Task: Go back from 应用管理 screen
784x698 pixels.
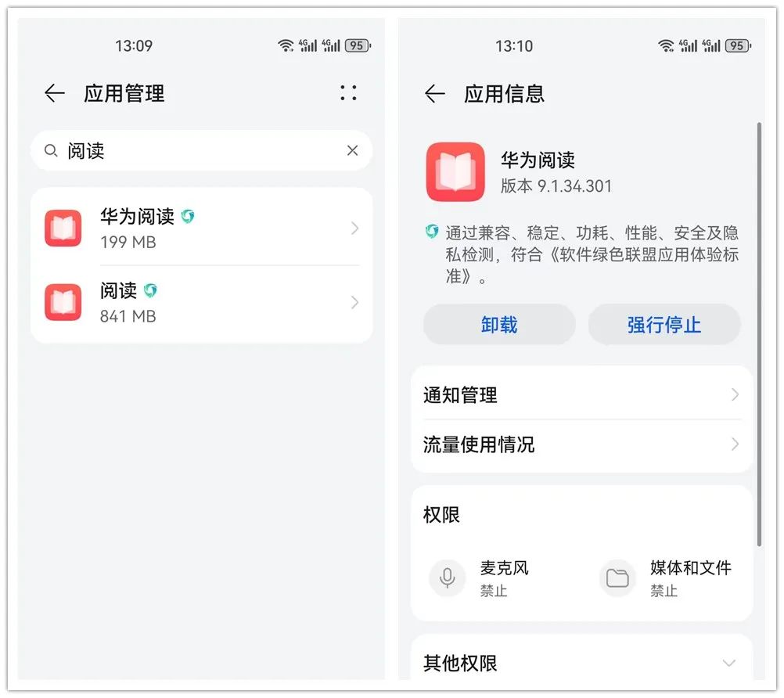Action: point(55,93)
